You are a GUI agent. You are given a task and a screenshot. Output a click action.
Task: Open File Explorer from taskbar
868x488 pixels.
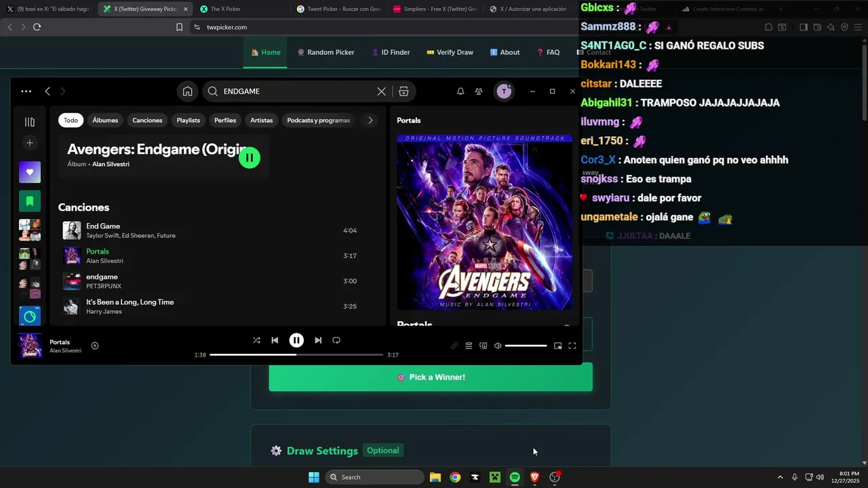coord(435,477)
